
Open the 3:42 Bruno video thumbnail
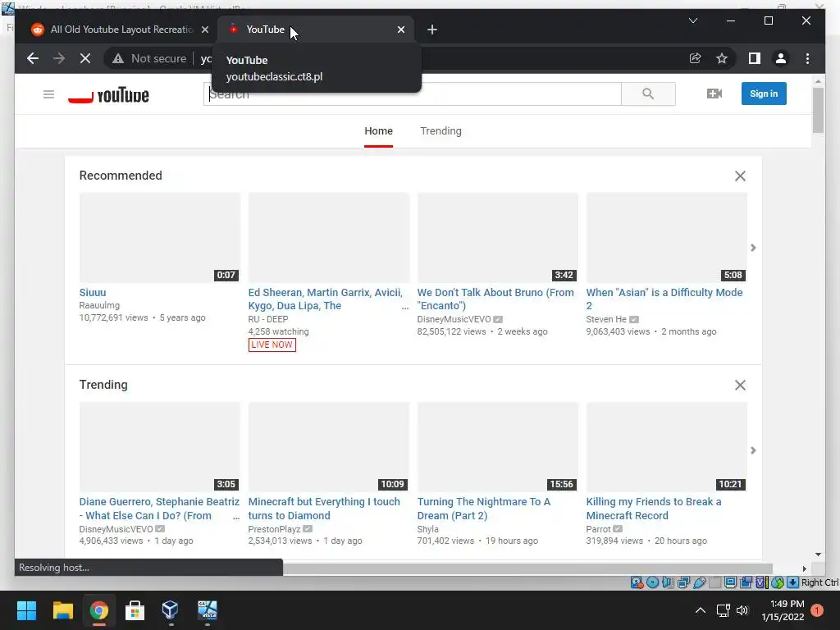coord(498,238)
